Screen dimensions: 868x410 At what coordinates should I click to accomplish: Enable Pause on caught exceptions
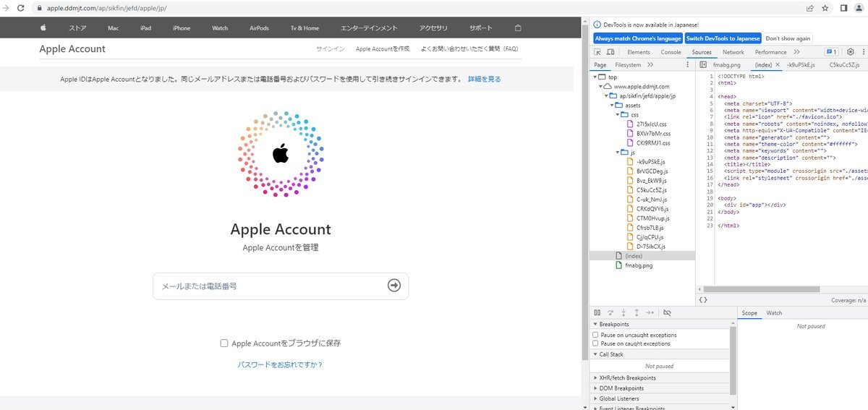tap(595, 343)
